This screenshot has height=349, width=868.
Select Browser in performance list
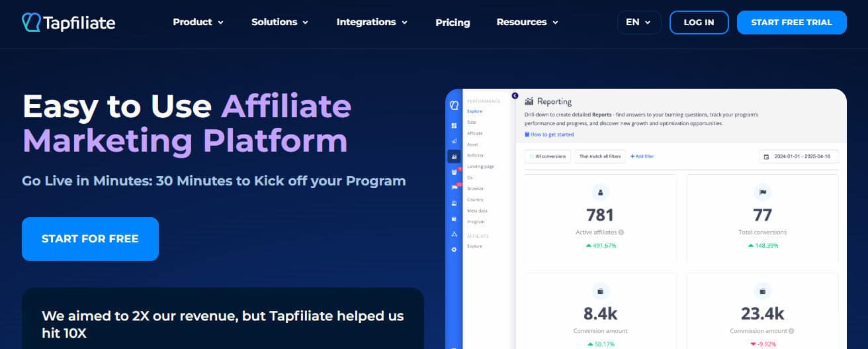(475, 189)
